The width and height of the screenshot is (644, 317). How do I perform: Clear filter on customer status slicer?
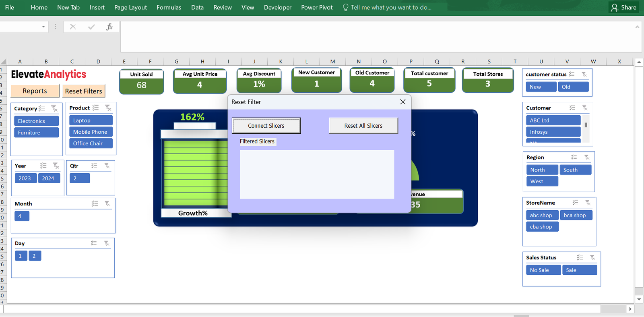click(584, 75)
